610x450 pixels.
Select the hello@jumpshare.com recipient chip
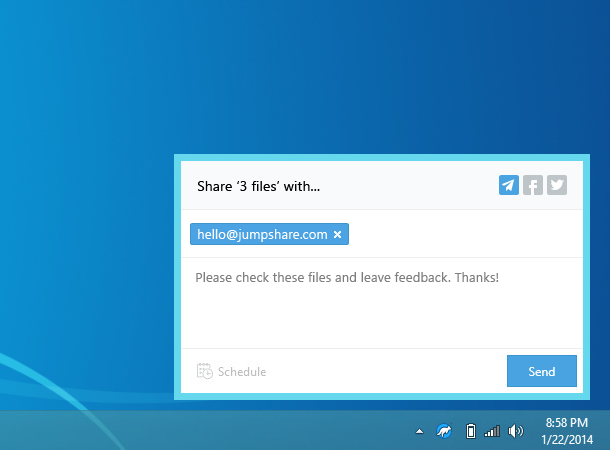262,235
